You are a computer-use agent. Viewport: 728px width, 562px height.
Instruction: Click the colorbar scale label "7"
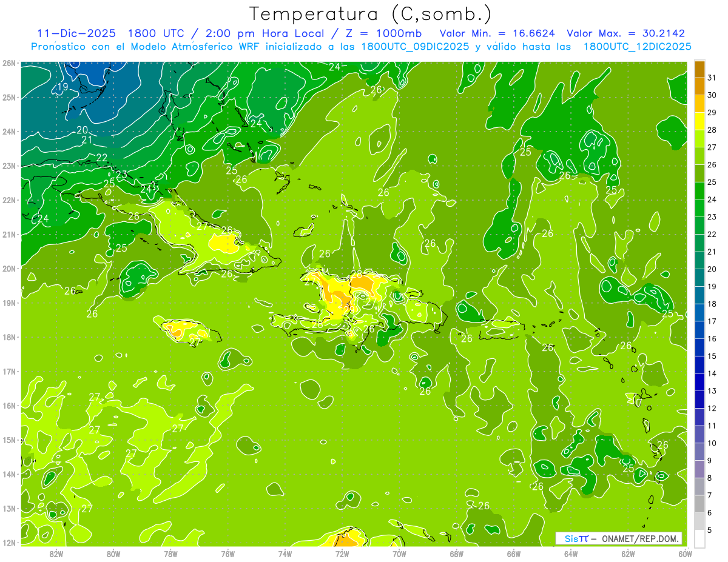(x=710, y=495)
